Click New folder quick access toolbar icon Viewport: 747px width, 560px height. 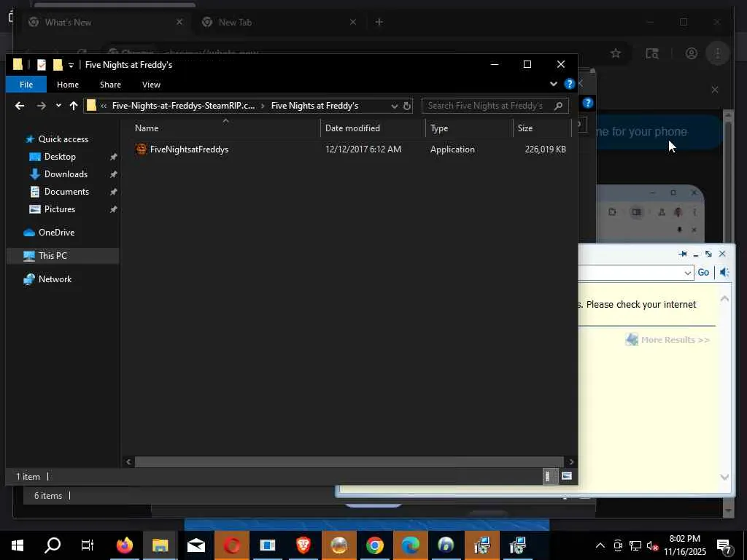pyautogui.click(x=58, y=65)
